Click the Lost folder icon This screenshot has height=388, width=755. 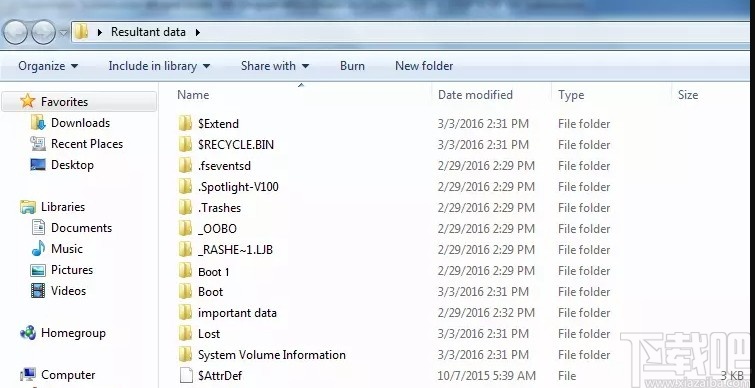tap(185, 333)
